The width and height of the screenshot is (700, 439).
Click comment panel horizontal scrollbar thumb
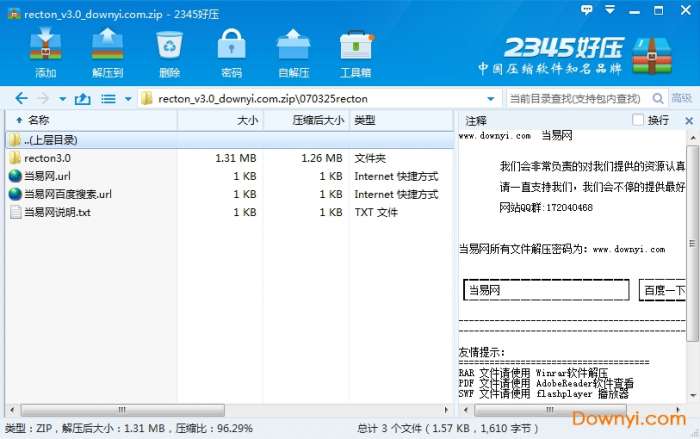coord(550,409)
